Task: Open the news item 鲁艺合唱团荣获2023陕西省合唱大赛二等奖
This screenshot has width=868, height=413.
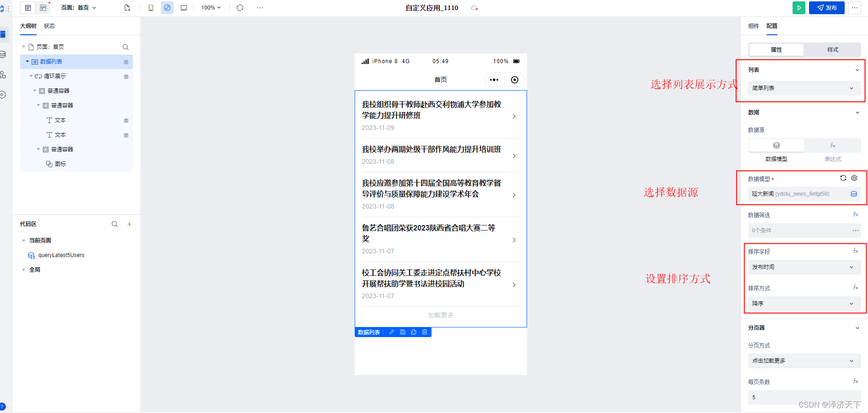Action: [x=441, y=240]
